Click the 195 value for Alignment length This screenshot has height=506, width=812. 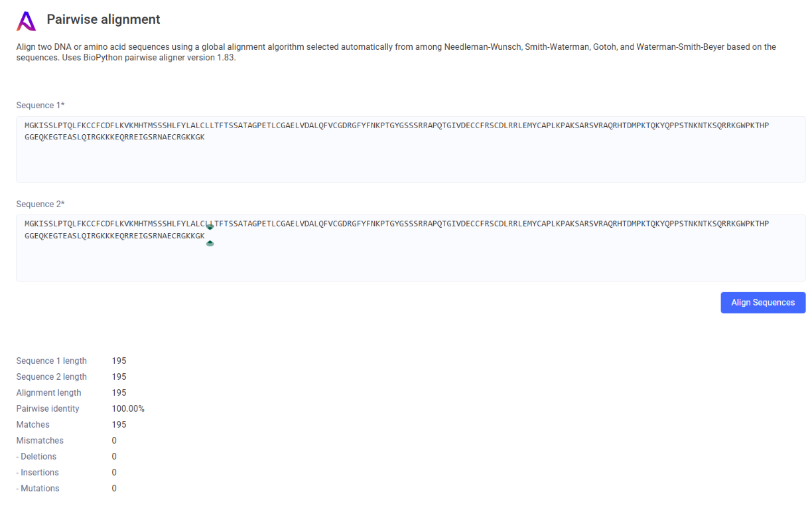pyautogui.click(x=119, y=392)
